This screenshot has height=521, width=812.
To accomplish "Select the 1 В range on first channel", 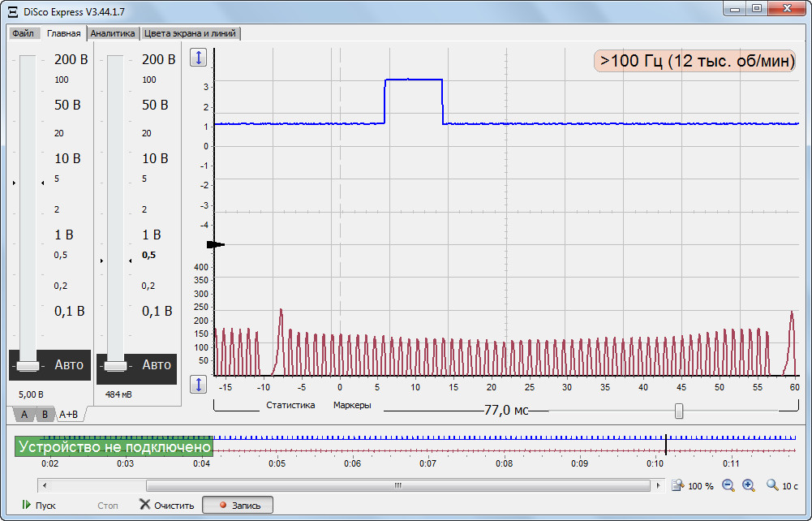I will (x=64, y=235).
